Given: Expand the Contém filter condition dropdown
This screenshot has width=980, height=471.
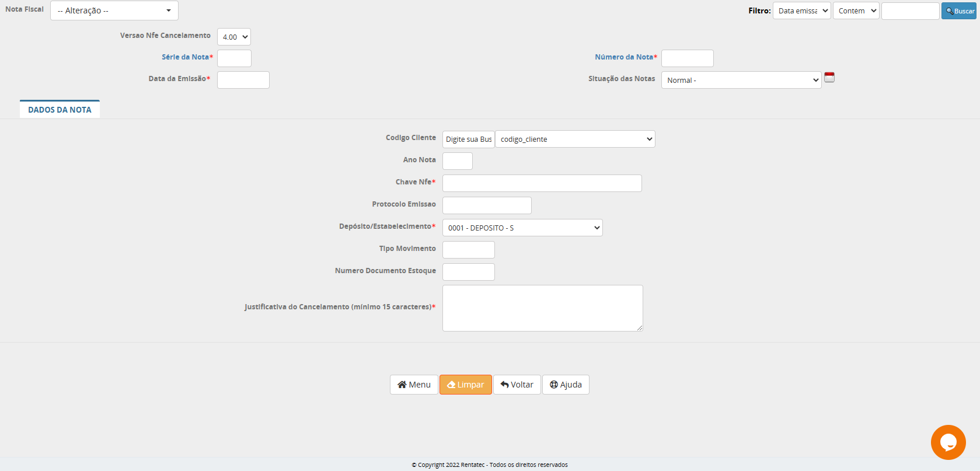Looking at the screenshot, I should [x=856, y=11].
